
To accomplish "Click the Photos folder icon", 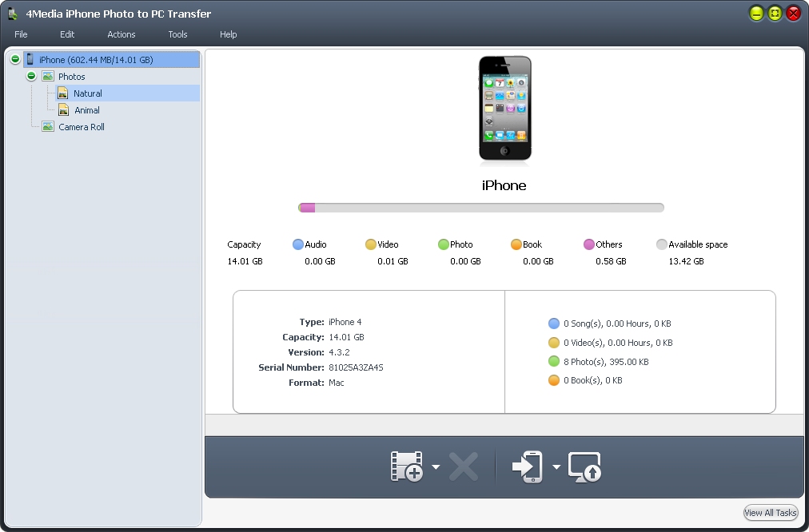I will [48, 77].
